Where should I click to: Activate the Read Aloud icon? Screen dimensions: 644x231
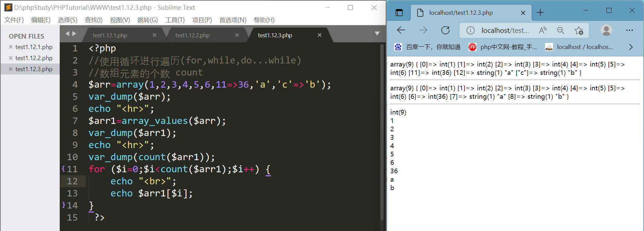(543, 30)
